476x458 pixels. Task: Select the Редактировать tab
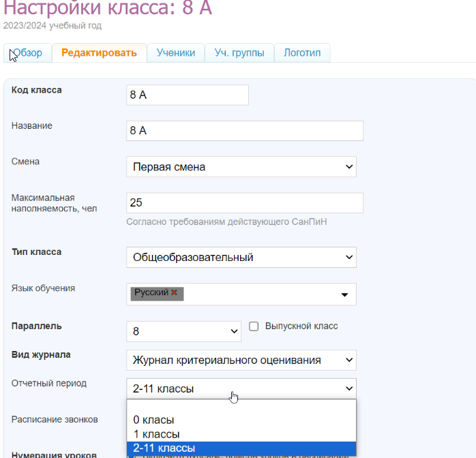click(x=99, y=53)
